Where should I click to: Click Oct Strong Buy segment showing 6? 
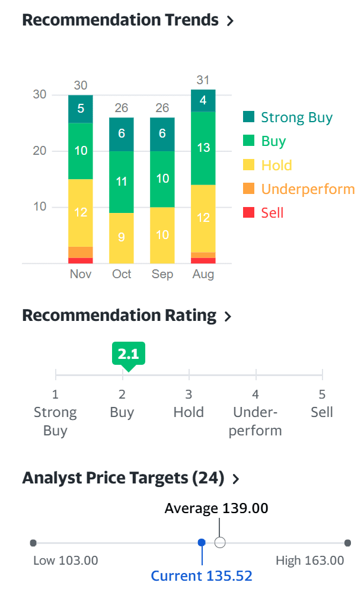[122, 134]
